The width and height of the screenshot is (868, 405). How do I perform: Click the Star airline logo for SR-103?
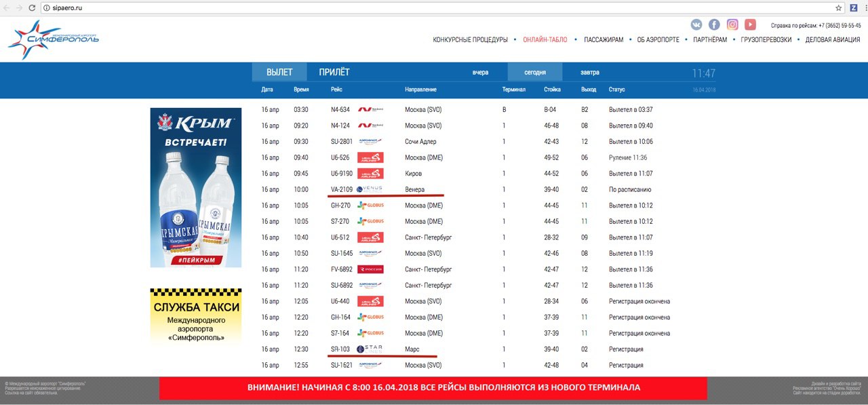pos(370,349)
